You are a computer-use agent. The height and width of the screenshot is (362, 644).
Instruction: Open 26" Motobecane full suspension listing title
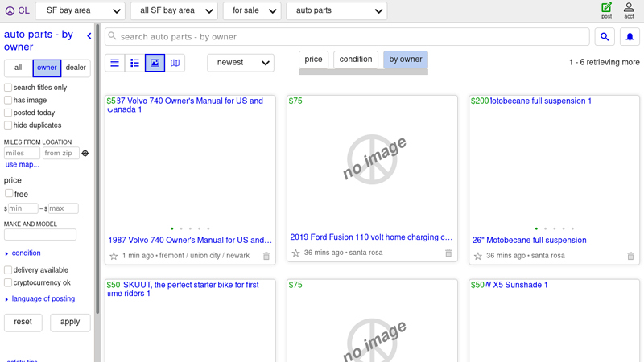(529, 240)
